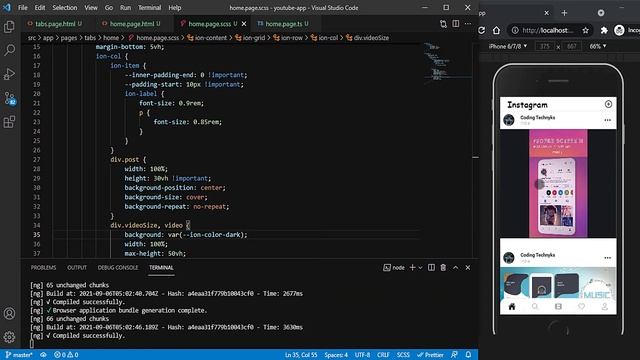
Task: Synchronize changes via the status bar cloud icon
Action: tap(43, 355)
